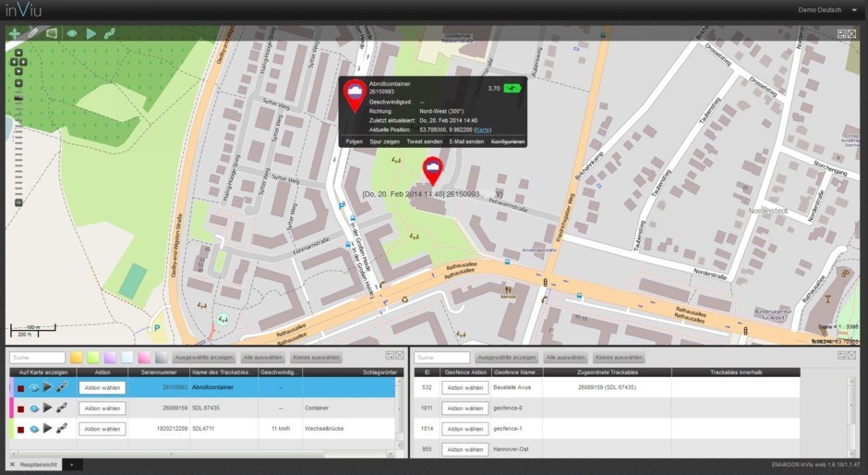The width and height of the screenshot is (868, 475).
Task: Open Aktion wählen dropdown for SDL4711
Action: coord(102,429)
